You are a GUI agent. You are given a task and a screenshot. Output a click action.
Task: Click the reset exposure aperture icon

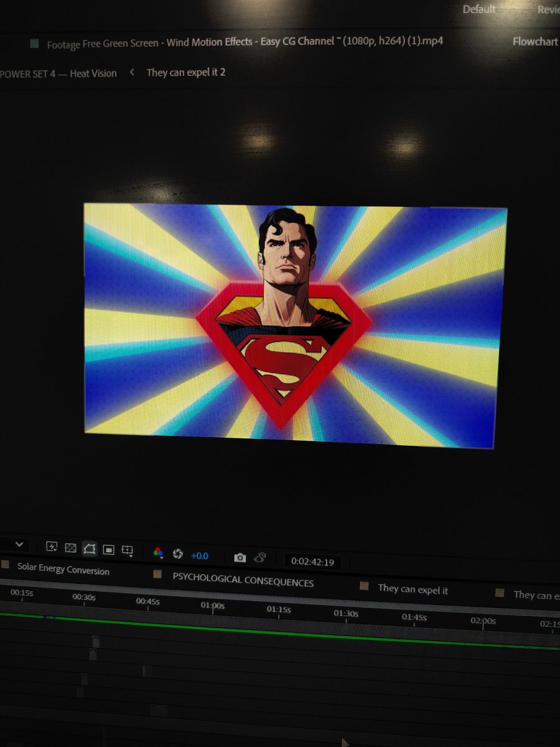[177, 553]
